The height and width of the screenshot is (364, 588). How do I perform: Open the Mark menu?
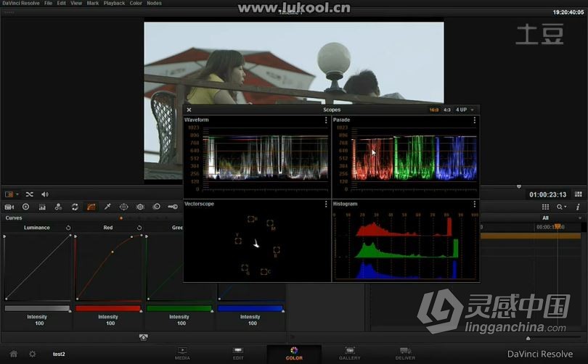[93, 3]
